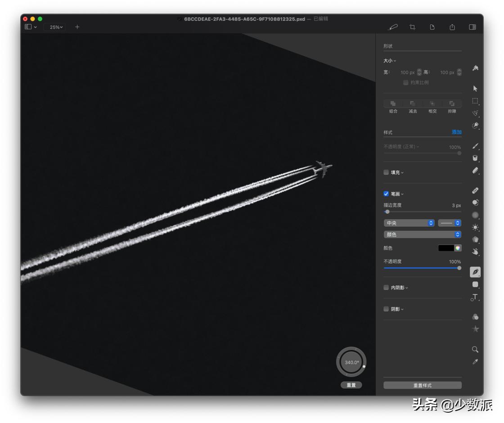This screenshot has height=423, width=504.
Task: Click the black stroke color swatch
Action: (446, 248)
